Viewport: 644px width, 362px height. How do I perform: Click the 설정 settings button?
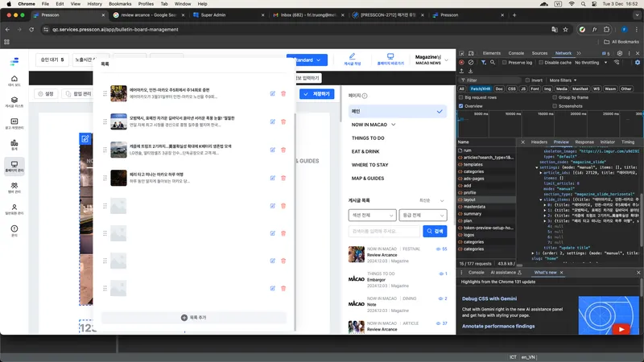46,94
